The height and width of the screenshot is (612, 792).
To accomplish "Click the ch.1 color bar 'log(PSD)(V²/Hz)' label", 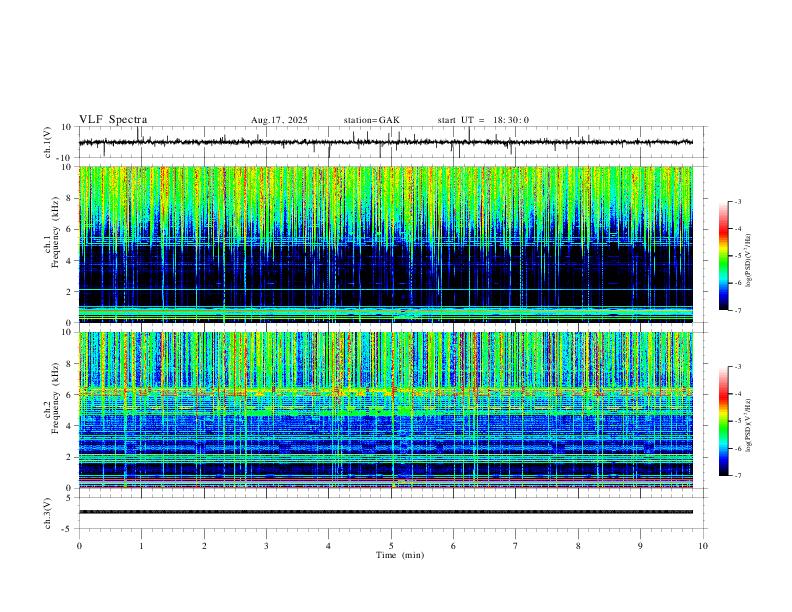I will click(749, 260).
